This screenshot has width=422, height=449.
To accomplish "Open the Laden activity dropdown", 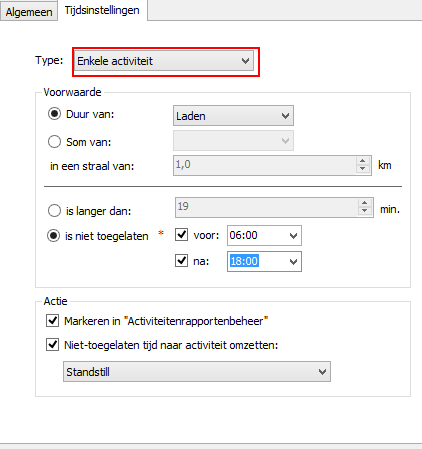I will 233,116.
